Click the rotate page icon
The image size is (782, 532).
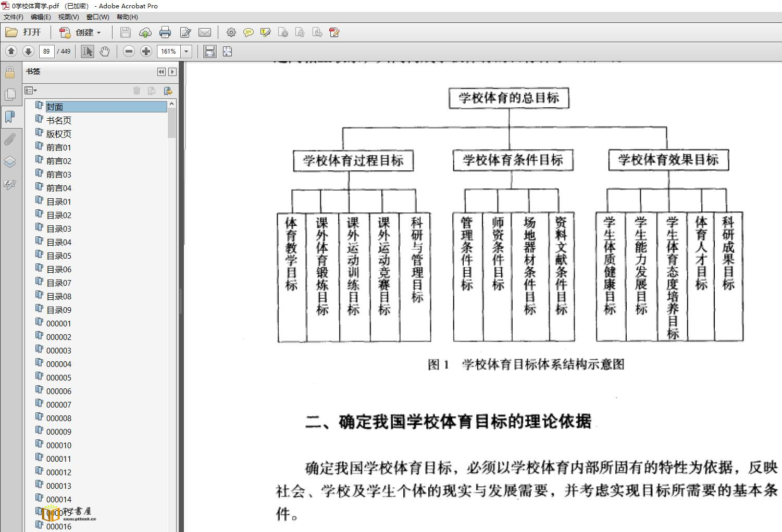point(300,32)
